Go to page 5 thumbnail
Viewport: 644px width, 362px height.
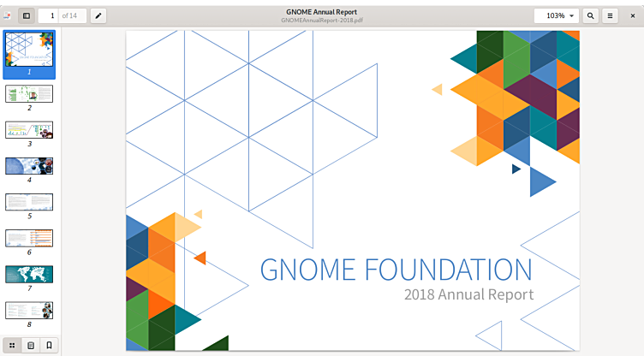point(29,202)
